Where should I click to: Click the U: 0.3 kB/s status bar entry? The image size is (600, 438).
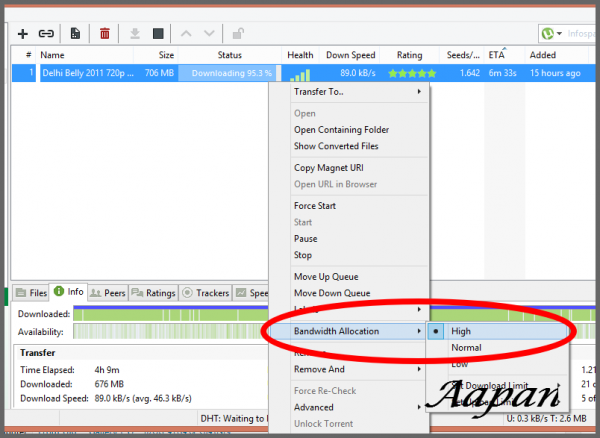(x=546, y=418)
